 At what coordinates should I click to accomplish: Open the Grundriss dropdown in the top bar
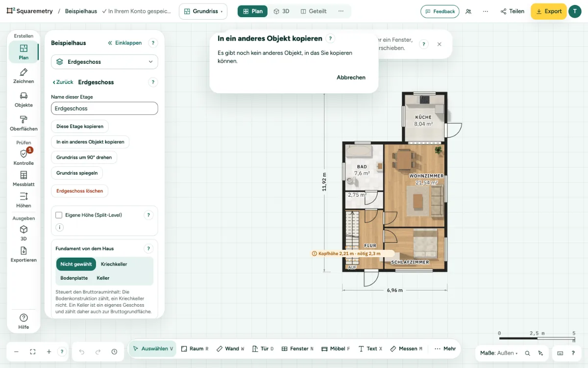[203, 11]
